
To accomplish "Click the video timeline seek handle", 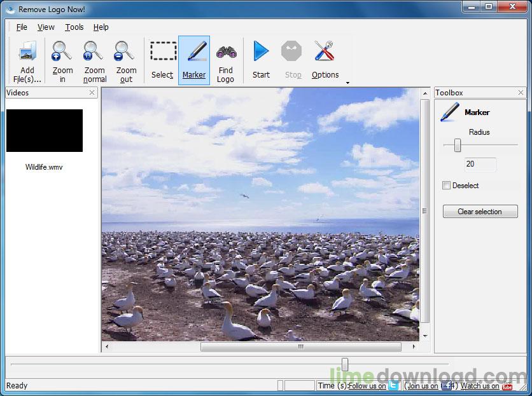I will pos(345,364).
